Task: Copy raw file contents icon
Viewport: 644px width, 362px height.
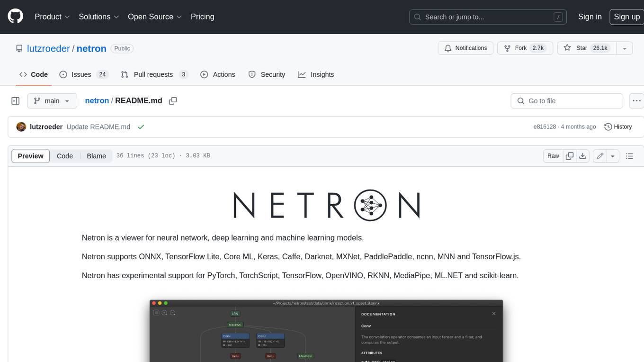Action: click(570, 156)
